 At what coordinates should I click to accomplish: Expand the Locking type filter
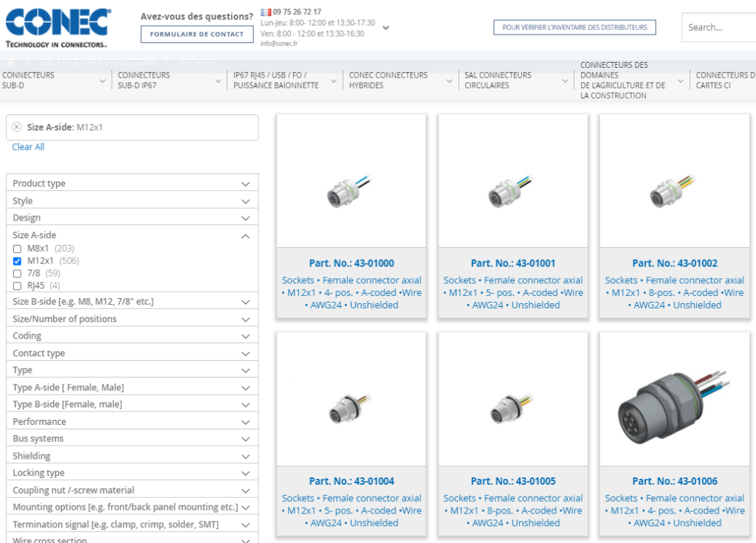click(245, 473)
